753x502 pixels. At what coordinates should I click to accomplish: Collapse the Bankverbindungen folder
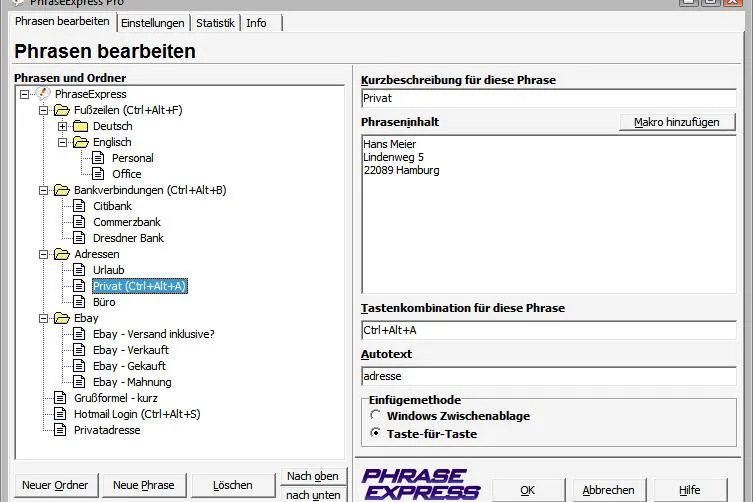pos(44,191)
